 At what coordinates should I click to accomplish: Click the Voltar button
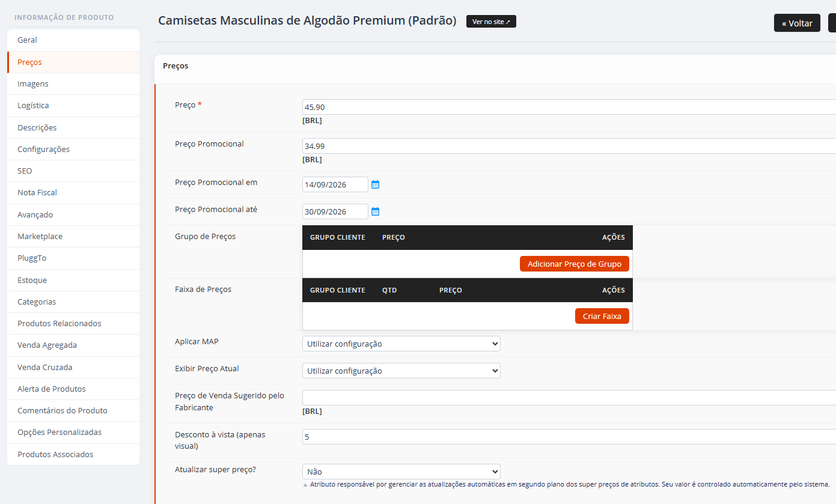point(797,23)
